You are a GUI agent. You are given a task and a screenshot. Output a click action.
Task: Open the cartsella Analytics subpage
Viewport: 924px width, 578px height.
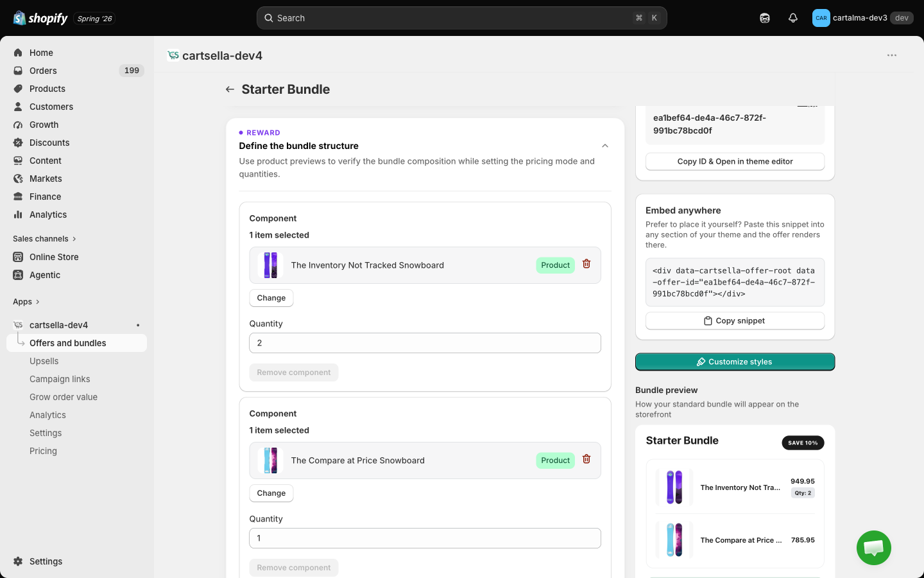coord(47,415)
